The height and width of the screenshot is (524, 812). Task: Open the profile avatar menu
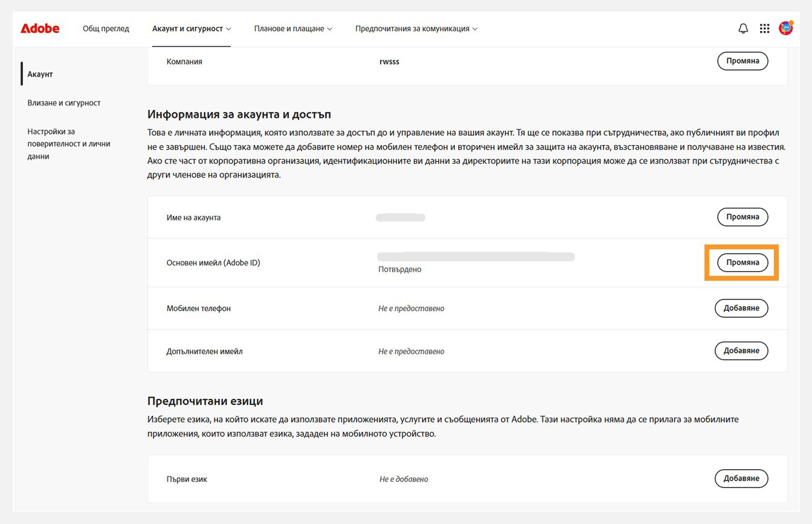(x=786, y=28)
